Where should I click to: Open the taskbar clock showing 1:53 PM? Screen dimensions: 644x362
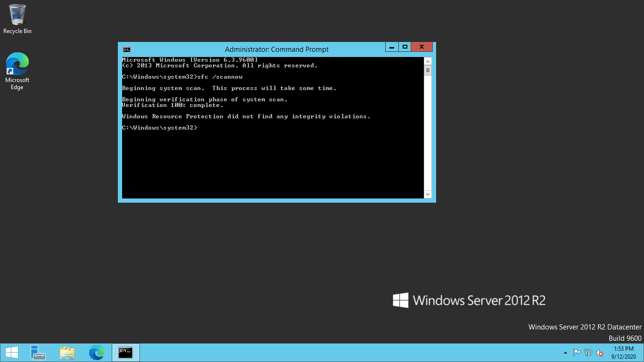pos(624,353)
